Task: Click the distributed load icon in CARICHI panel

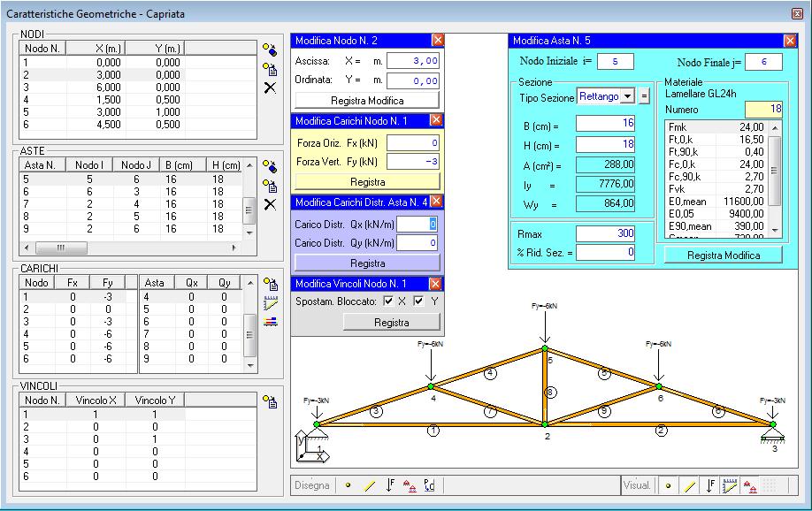Action: 271,303
